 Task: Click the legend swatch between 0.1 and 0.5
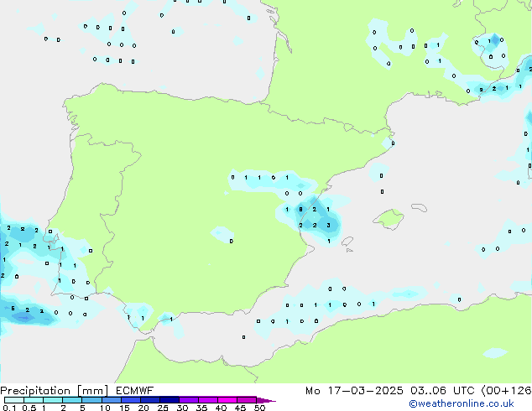[x=14, y=400]
